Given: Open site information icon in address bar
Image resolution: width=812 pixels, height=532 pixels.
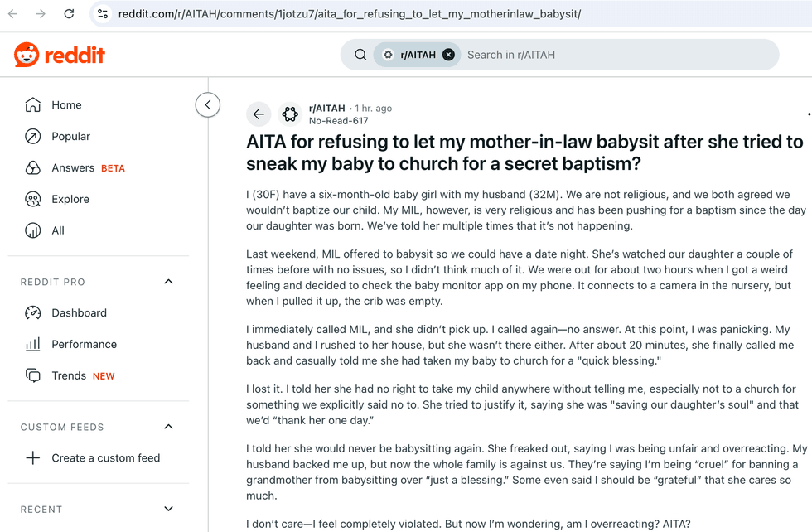Looking at the screenshot, I should click(x=103, y=14).
